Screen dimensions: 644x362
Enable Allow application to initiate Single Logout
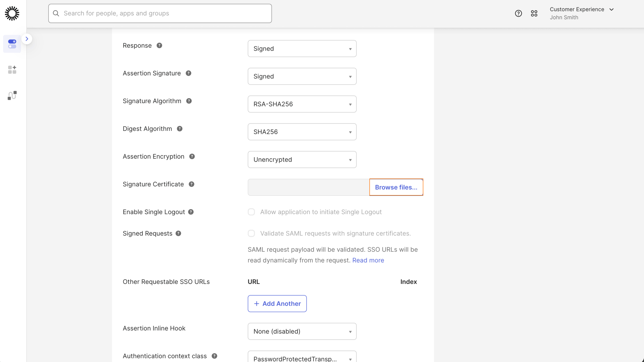click(x=251, y=212)
